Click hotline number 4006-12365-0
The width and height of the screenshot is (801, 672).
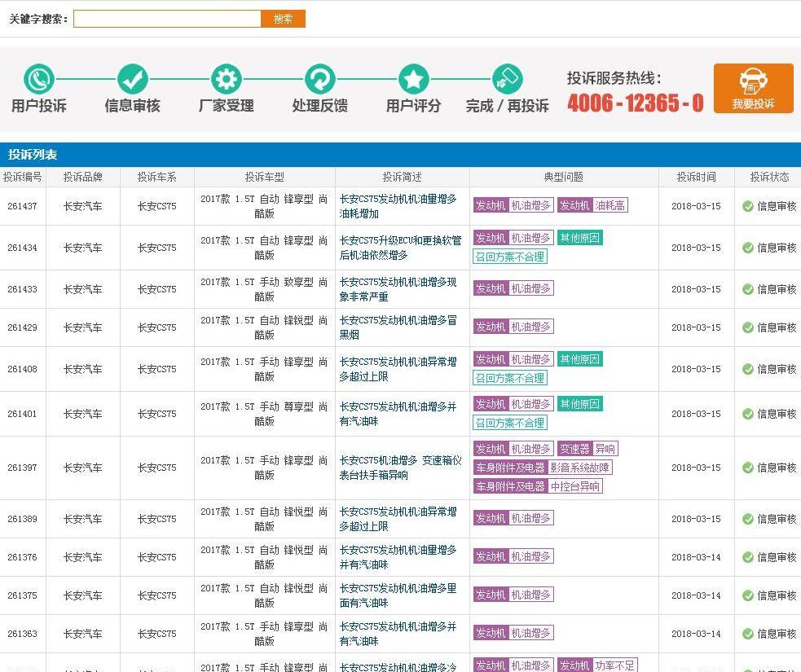click(x=636, y=103)
